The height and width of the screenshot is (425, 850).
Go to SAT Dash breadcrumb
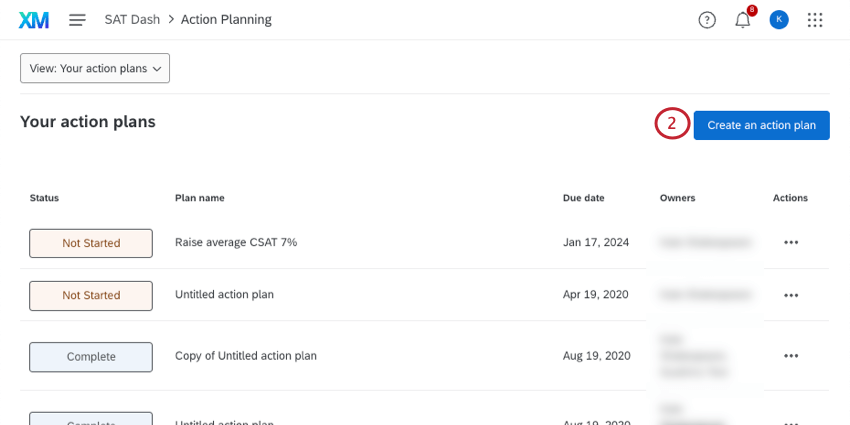point(132,20)
